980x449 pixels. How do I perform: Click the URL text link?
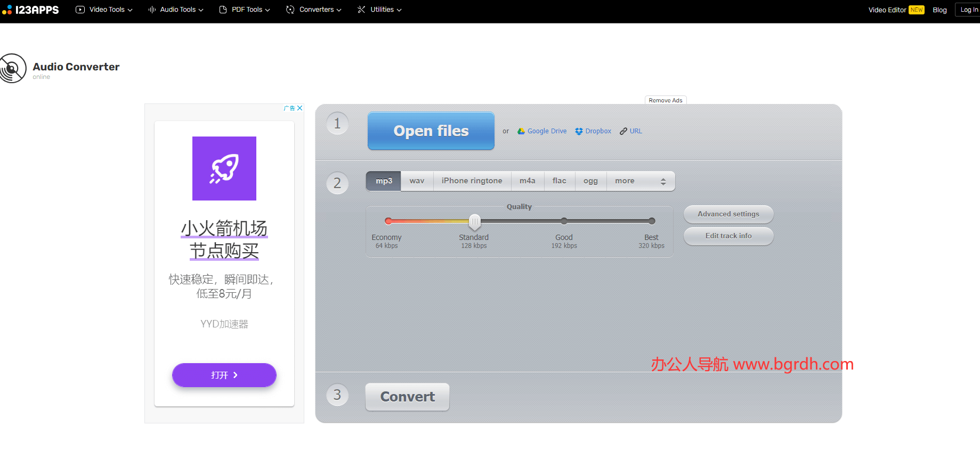[x=636, y=131]
